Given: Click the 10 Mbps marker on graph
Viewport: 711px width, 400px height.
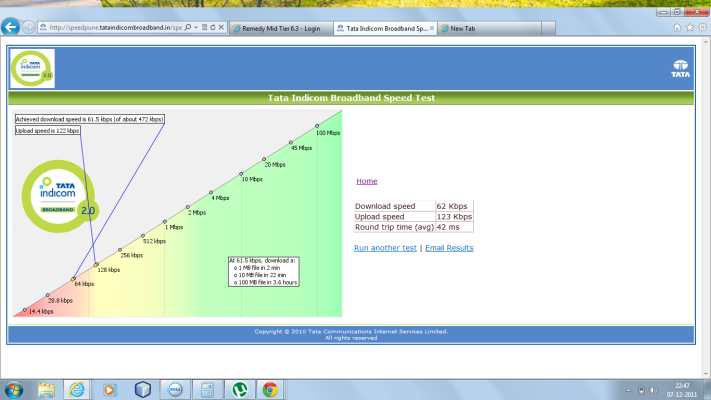Looking at the screenshot, I should coord(241,174).
